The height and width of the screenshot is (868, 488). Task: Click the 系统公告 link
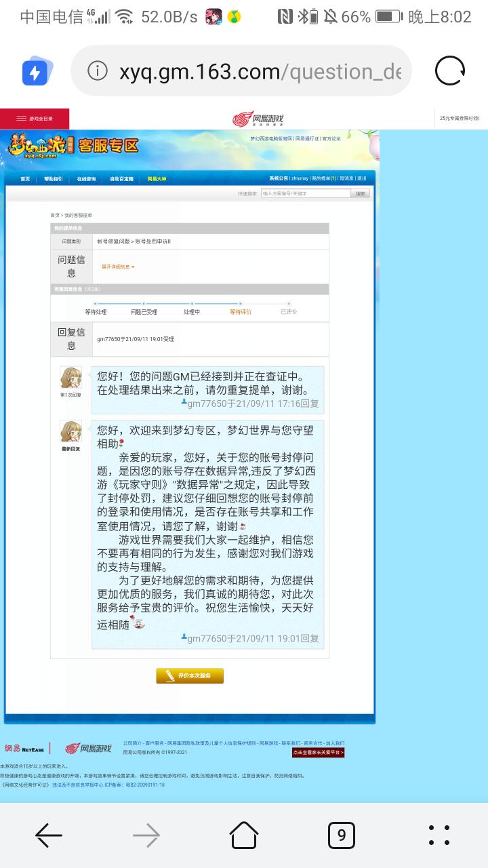tap(279, 179)
